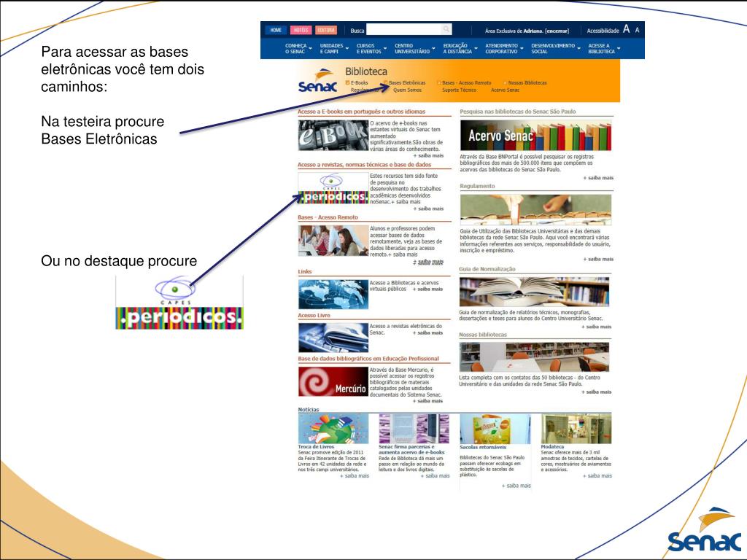747x560 pixels.
Task: Open the 'Acesso a revistas, normas técnicas e base de dados' heading
Action: click(x=365, y=165)
